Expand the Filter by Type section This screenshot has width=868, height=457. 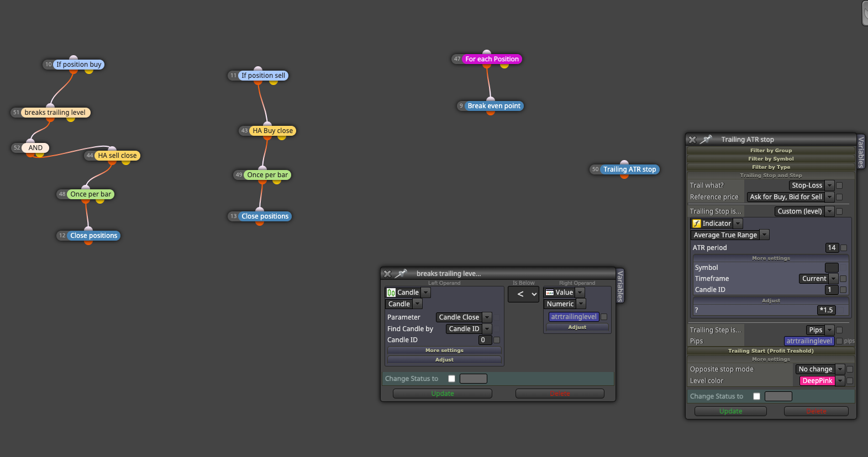771,167
